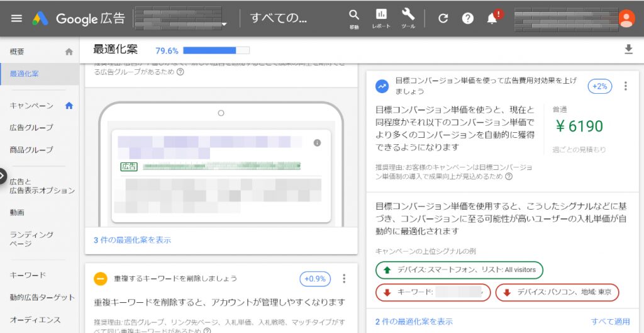Click the 重複するキーワードを削除しましょう heading

[x=175, y=279]
